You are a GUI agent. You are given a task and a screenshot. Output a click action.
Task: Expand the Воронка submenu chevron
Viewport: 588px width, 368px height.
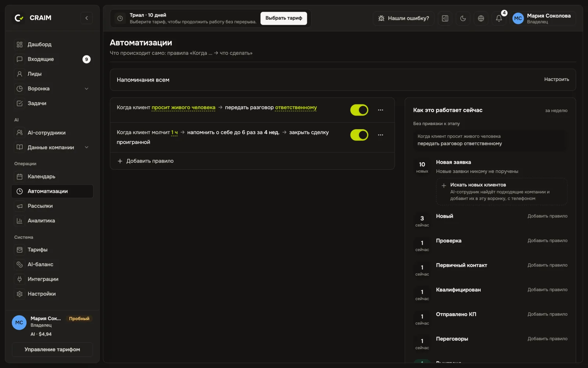click(87, 89)
